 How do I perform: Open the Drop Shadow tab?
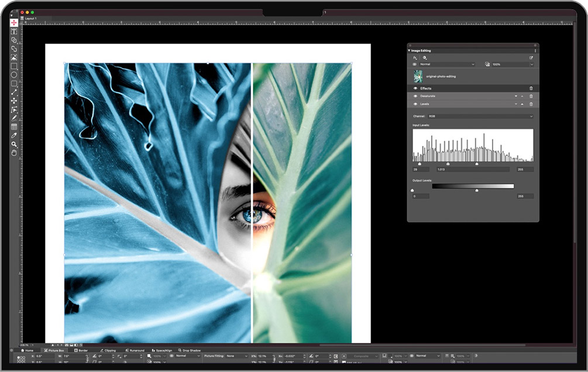pyautogui.click(x=190, y=350)
